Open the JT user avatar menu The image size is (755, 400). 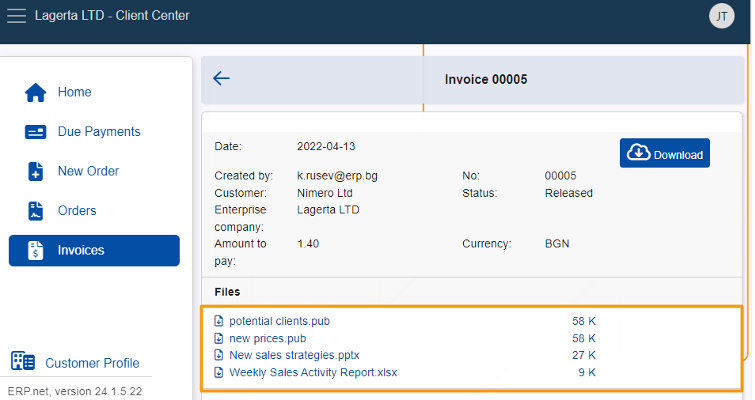721,16
